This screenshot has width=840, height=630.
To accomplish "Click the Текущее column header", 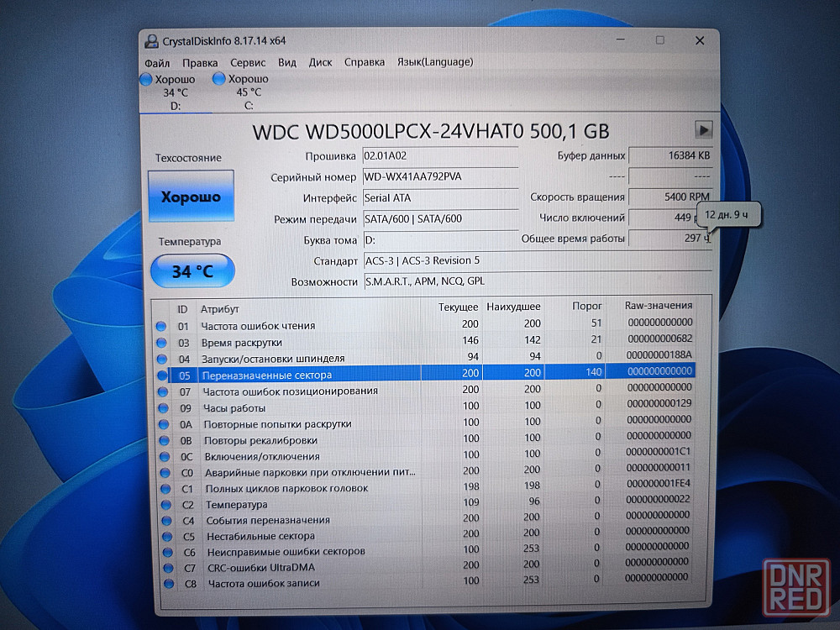I will point(458,307).
